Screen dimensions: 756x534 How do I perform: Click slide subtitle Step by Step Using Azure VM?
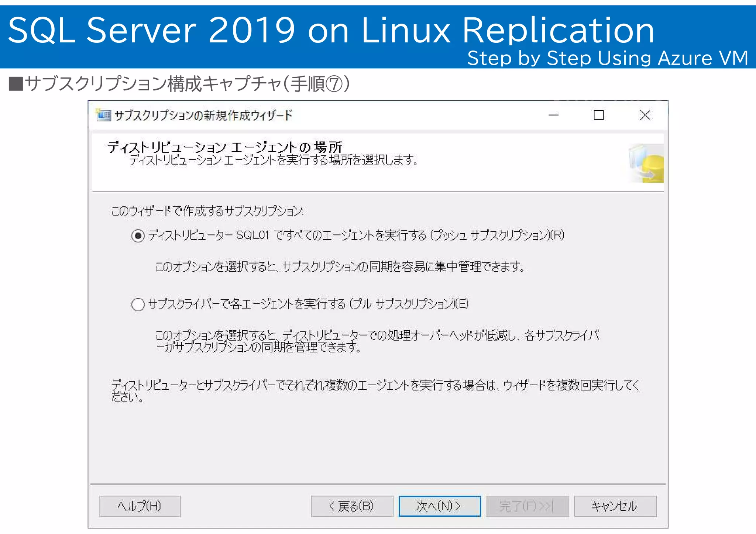click(x=608, y=58)
